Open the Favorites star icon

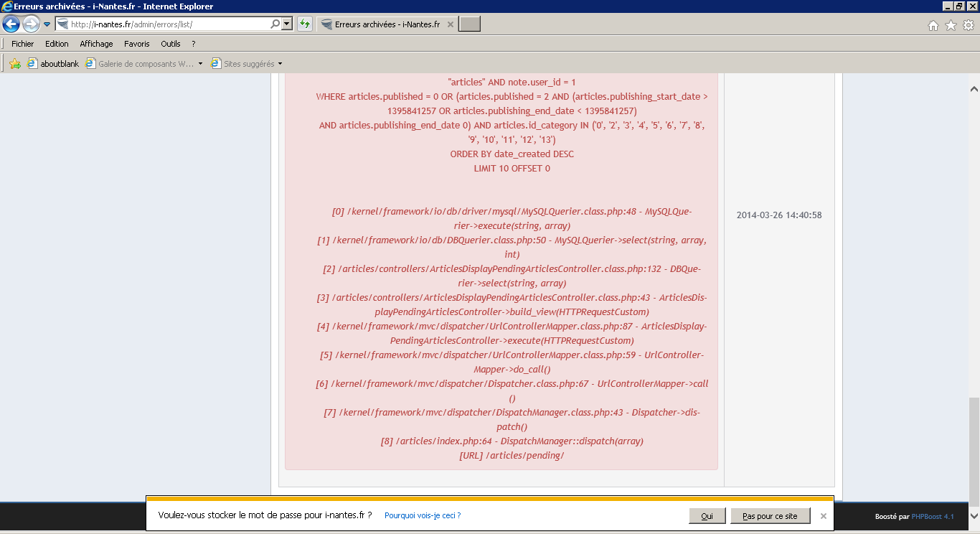951,26
